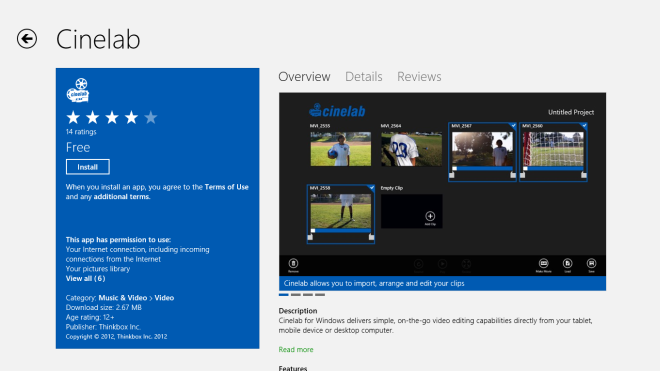Screen dimensions: 660x371
Task: Open the Music & Video category
Action: pos(123,298)
